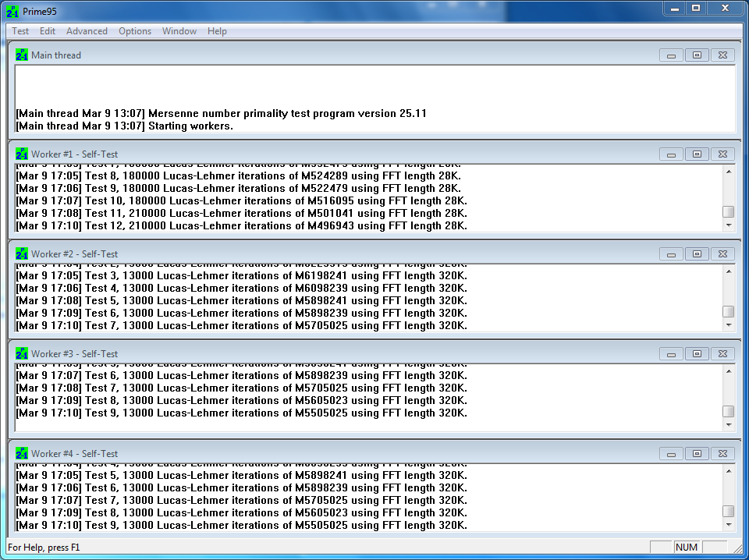Click Worker #4 Test 5 M5898241 line
749x560 pixels.
point(241,475)
